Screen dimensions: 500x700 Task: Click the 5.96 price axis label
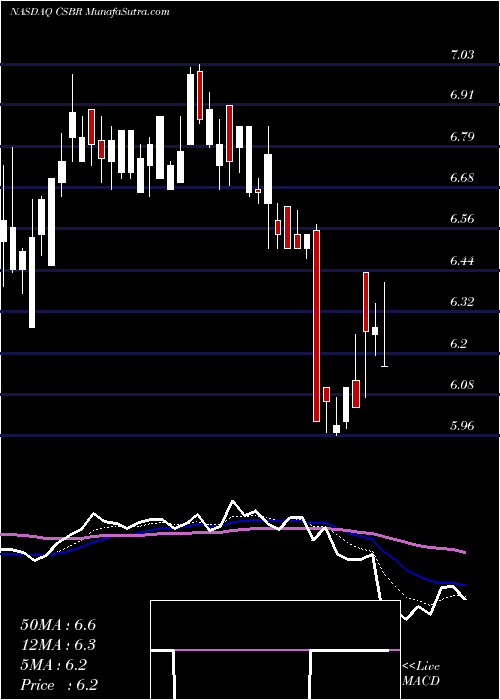462,426
